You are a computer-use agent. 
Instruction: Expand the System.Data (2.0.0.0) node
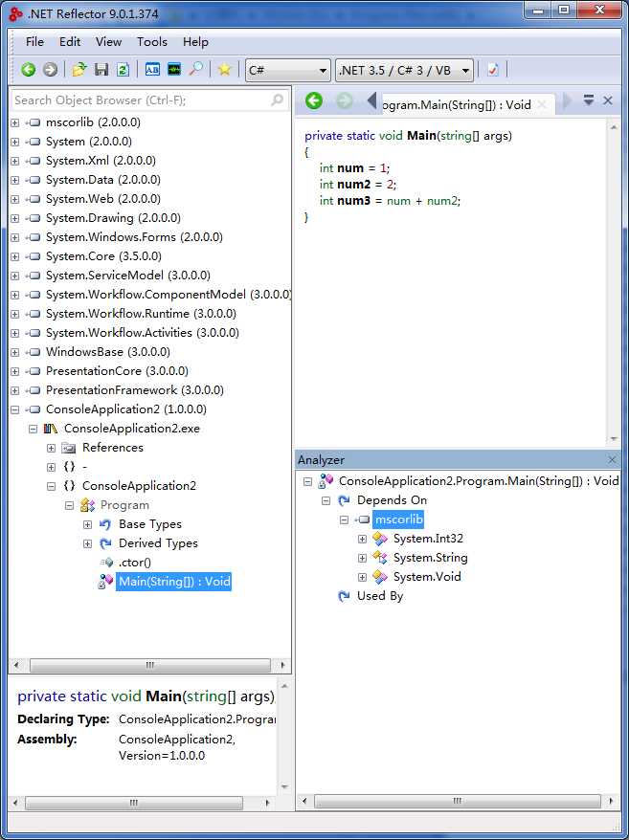15,180
